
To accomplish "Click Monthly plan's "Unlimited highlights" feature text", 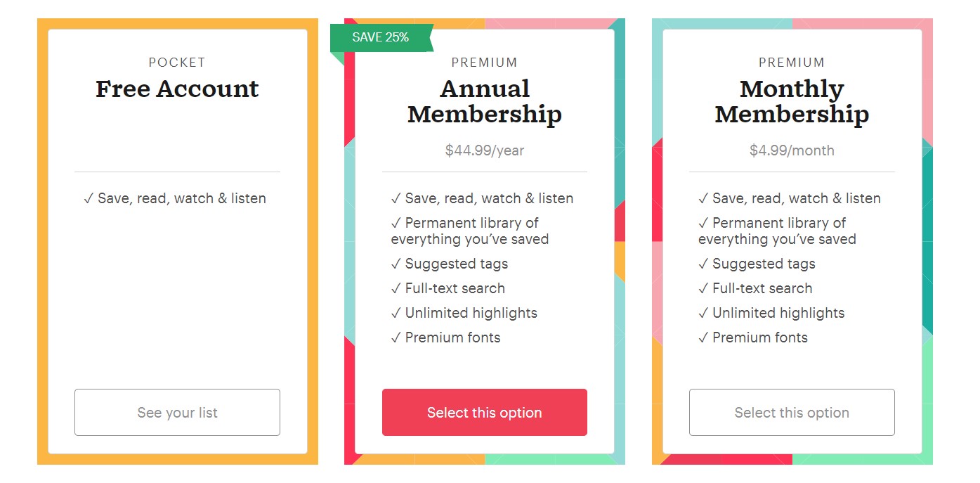I will tap(778, 313).
